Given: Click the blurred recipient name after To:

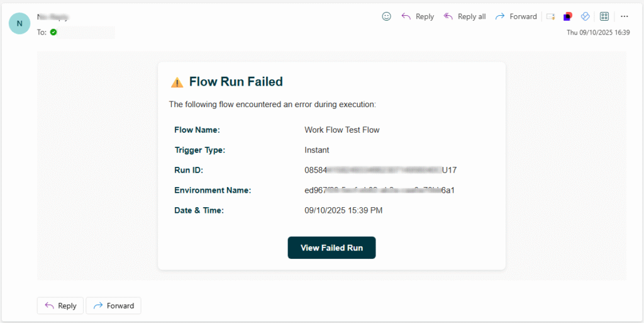Looking at the screenshot, I should point(87,32).
